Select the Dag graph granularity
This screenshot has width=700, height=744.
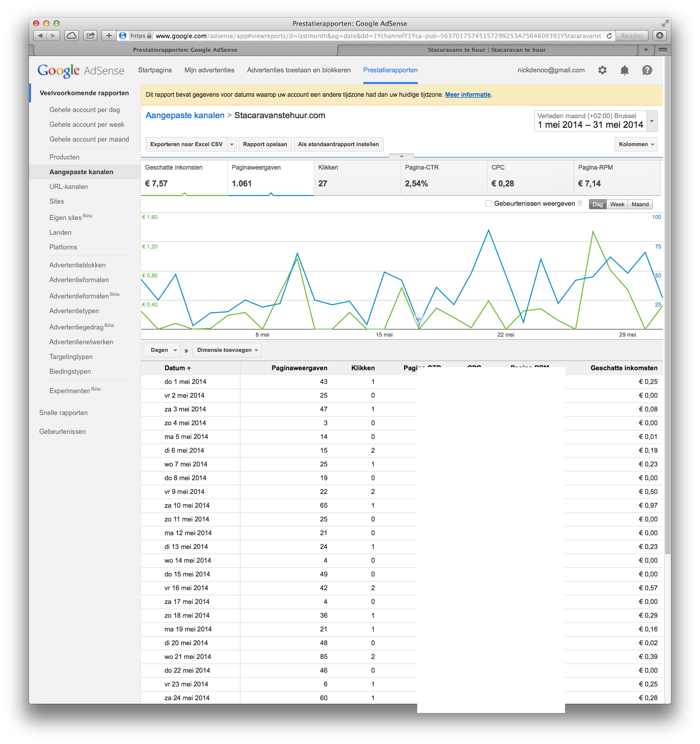598,204
